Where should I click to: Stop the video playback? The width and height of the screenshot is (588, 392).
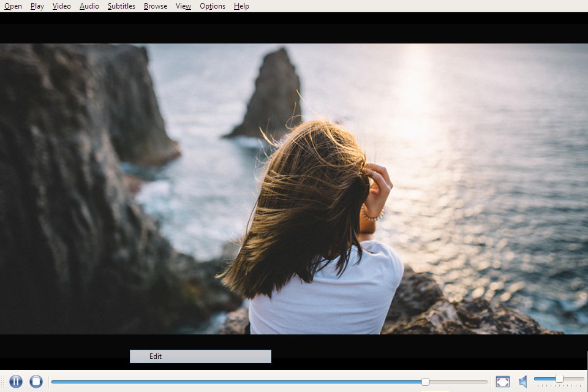(36, 382)
